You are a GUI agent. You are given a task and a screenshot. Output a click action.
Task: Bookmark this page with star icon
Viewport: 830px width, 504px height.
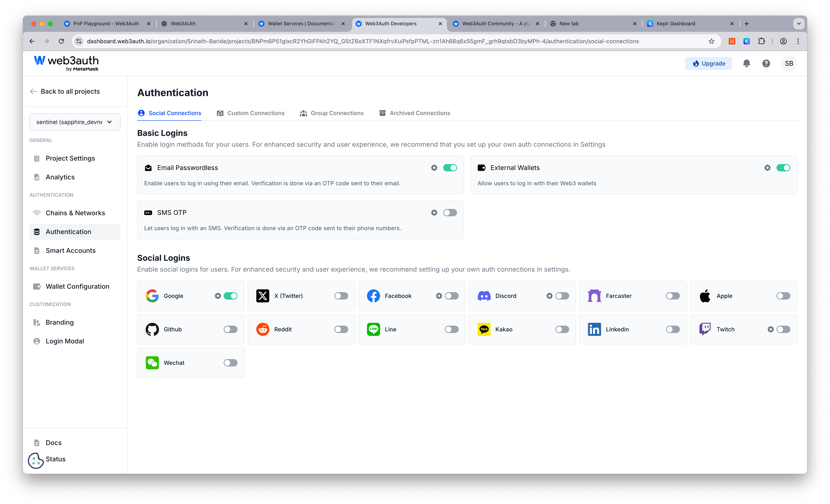coord(711,41)
